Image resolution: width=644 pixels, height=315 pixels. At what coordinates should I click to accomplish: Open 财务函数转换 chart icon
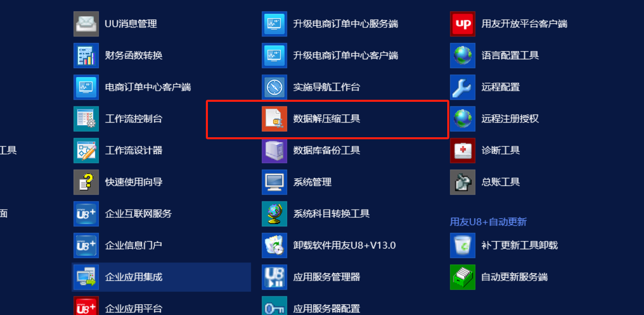coord(86,56)
